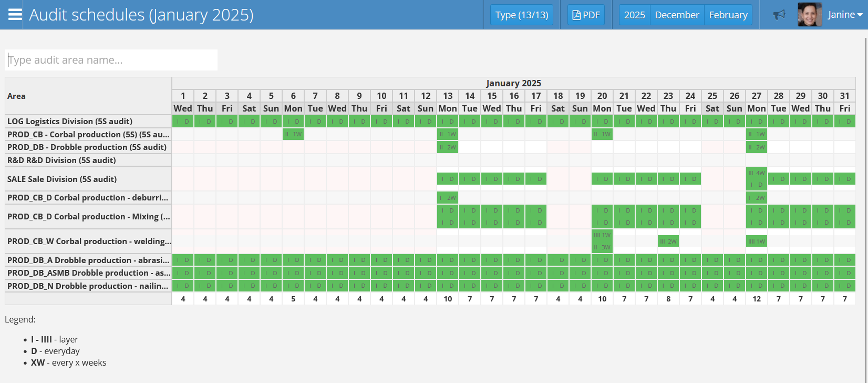This screenshot has width=868, height=383.
Task: Click PROD_CB Corbal audit cell on January 6
Action: pos(293,135)
